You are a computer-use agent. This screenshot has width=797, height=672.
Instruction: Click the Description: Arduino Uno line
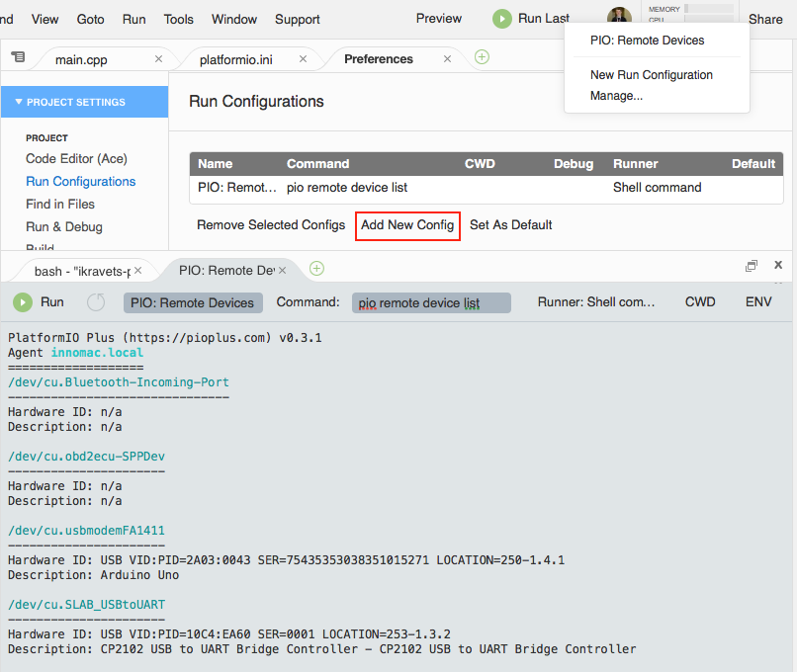[94, 575]
